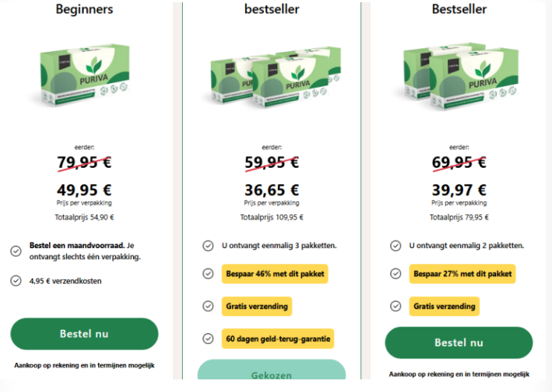Screen dimensions: 552x392
Task: Click checkmark beside U ontvangt eenmalig 2 pakketten
Action: point(395,246)
